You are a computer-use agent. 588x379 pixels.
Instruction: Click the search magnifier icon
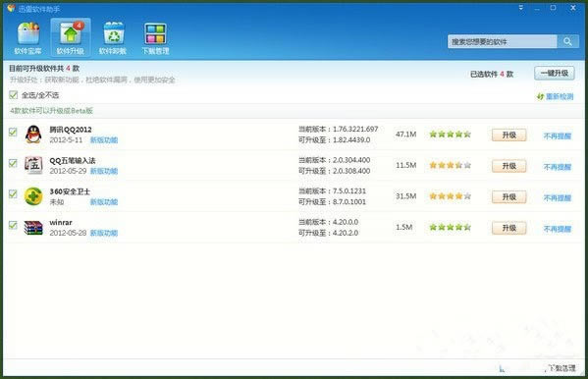point(567,41)
